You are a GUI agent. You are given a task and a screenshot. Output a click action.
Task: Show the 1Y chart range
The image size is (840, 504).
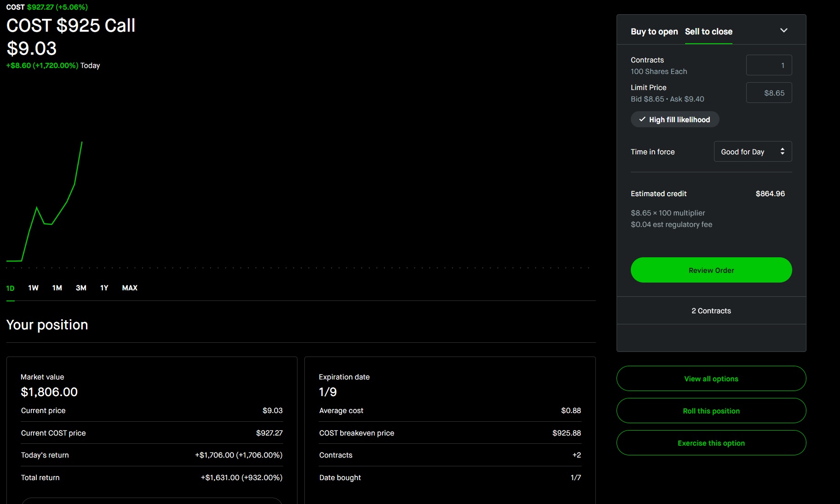click(x=104, y=288)
